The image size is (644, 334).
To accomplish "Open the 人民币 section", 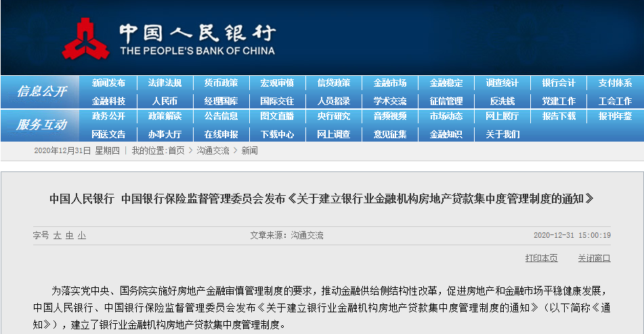I will (165, 101).
